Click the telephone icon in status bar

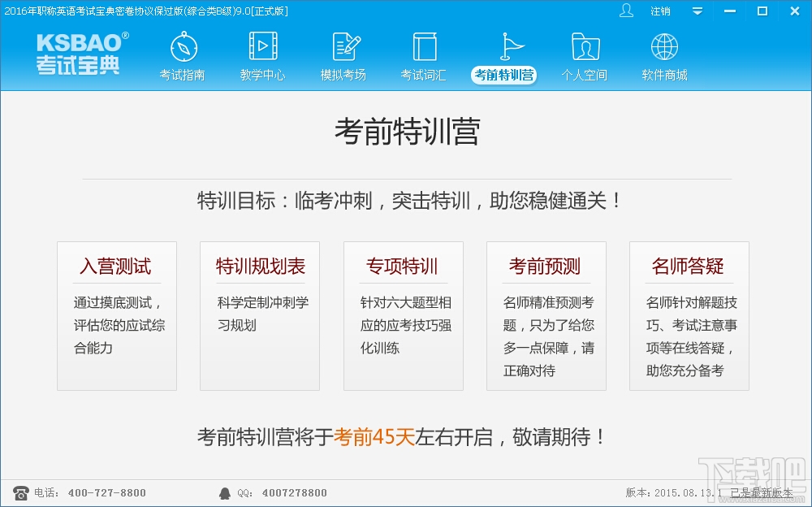[x=21, y=492]
